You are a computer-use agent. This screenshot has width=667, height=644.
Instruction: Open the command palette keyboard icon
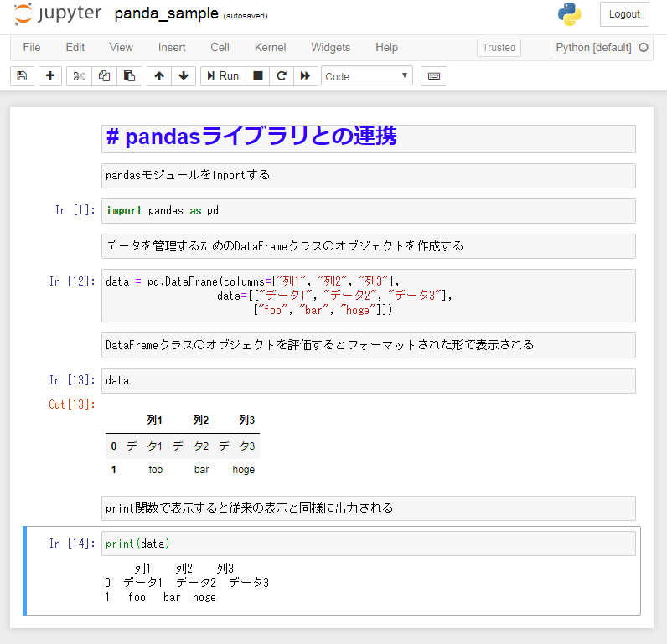click(434, 76)
